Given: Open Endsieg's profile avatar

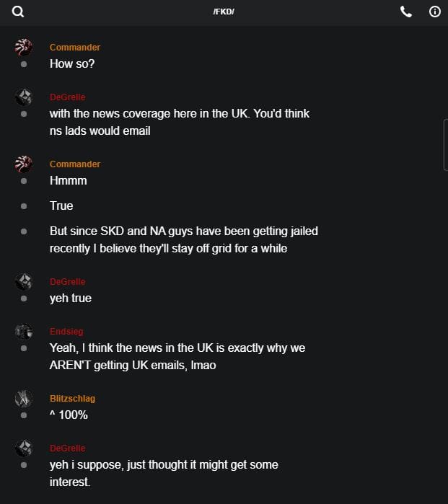Looking at the screenshot, I should coord(24,332).
